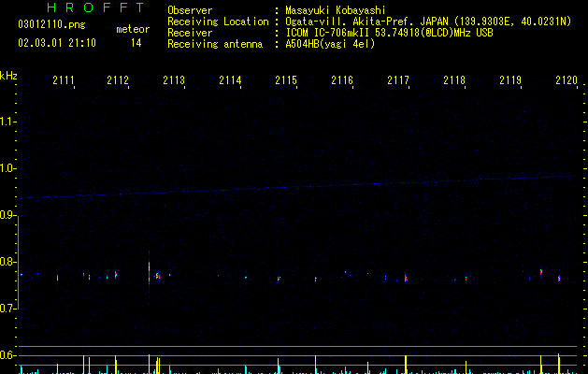
Task: Click the 'Receiving antenna' label
Action: point(215,44)
